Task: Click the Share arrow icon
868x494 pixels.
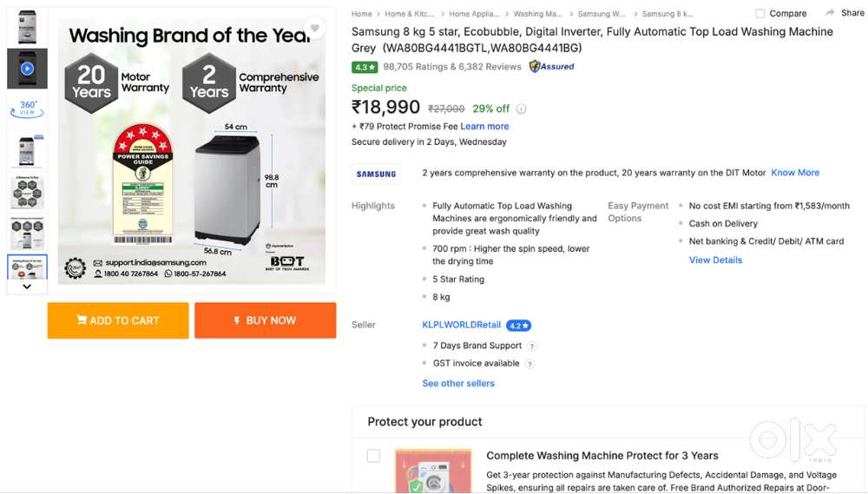Action: coord(831,13)
